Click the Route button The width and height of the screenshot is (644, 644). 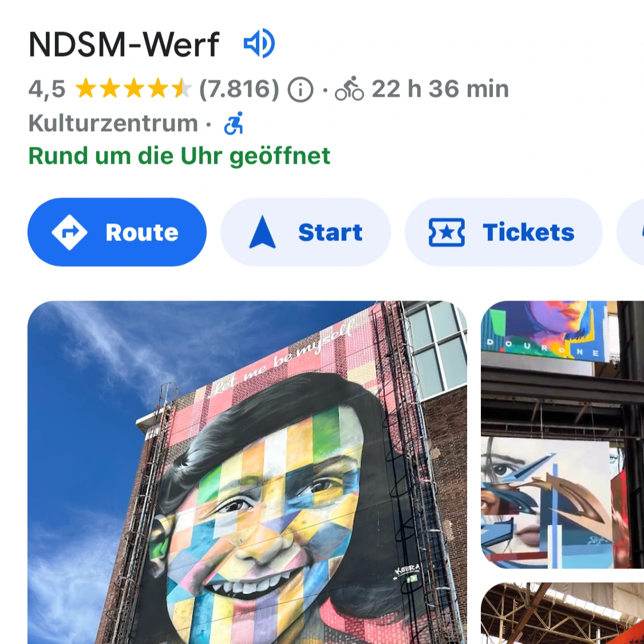(117, 232)
